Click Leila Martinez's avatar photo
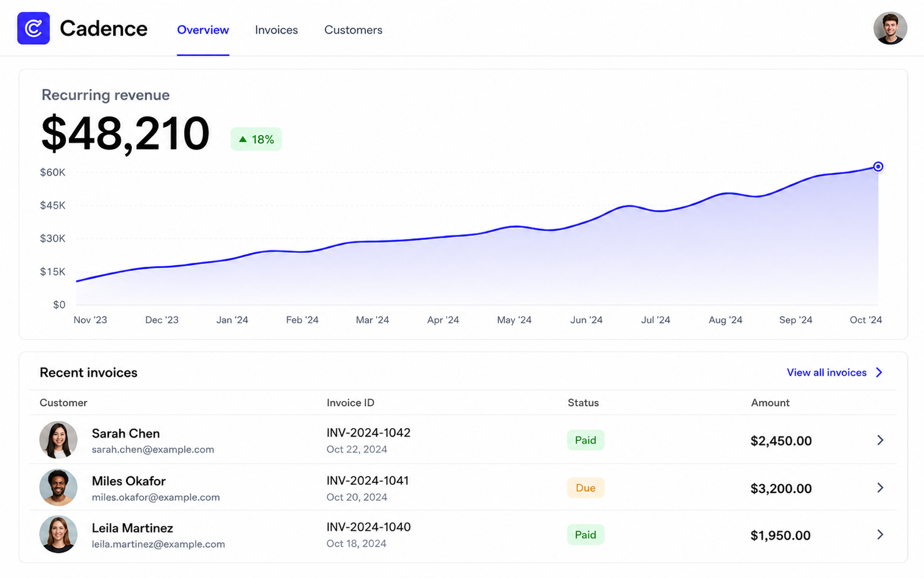Image resolution: width=924 pixels, height=578 pixels. pyautogui.click(x=58, y=534)
